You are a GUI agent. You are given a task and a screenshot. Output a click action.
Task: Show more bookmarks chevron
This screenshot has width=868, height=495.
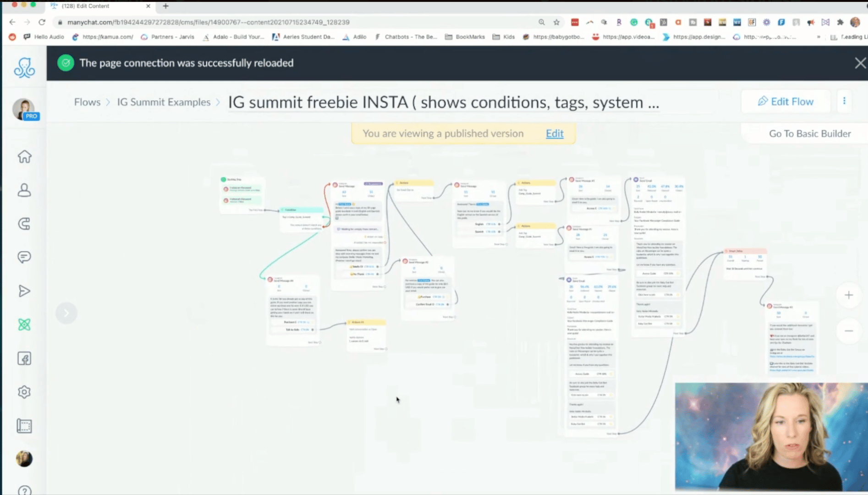819,37
